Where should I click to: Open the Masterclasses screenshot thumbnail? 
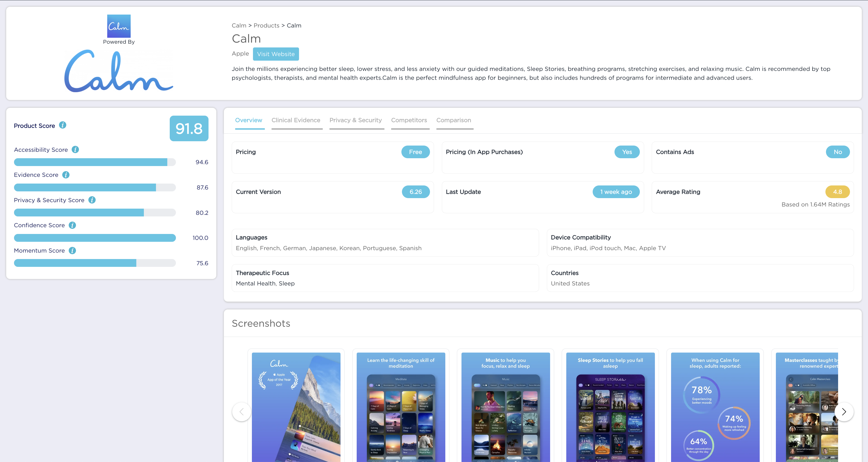tap(807, 407)
